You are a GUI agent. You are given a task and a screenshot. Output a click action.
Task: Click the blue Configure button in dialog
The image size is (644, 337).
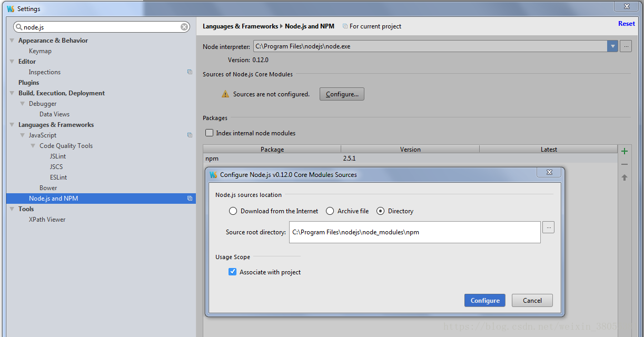tap(485, 301)
